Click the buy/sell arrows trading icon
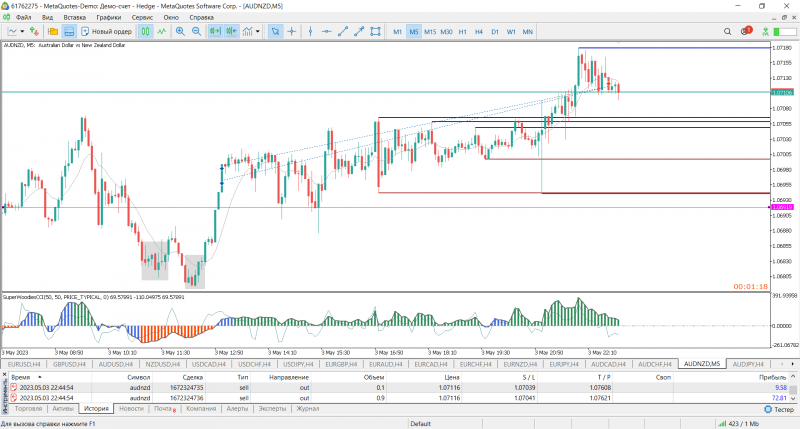Image resolution: width=800 pixels, height=429 pixels. tap(34, 32)
